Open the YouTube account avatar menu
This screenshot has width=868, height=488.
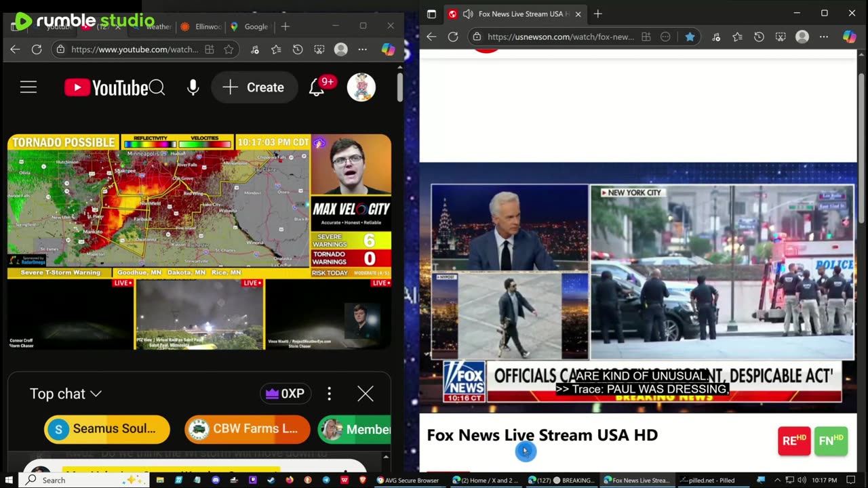tap(361, 87)
